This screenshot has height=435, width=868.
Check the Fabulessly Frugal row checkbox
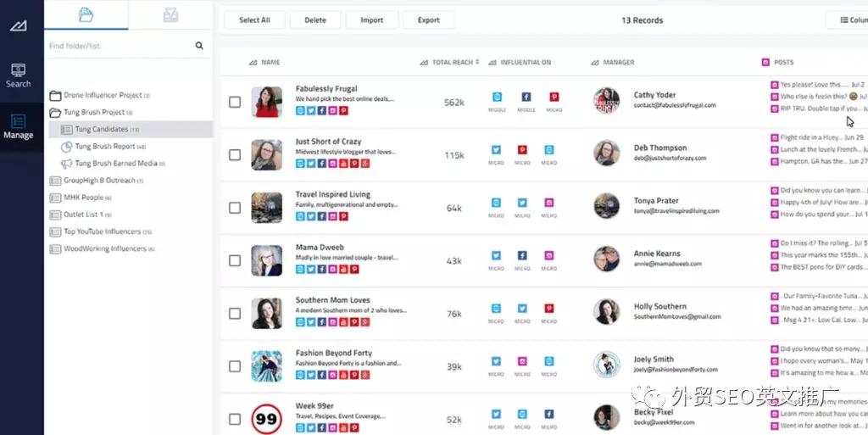click(x=235, y=103)
